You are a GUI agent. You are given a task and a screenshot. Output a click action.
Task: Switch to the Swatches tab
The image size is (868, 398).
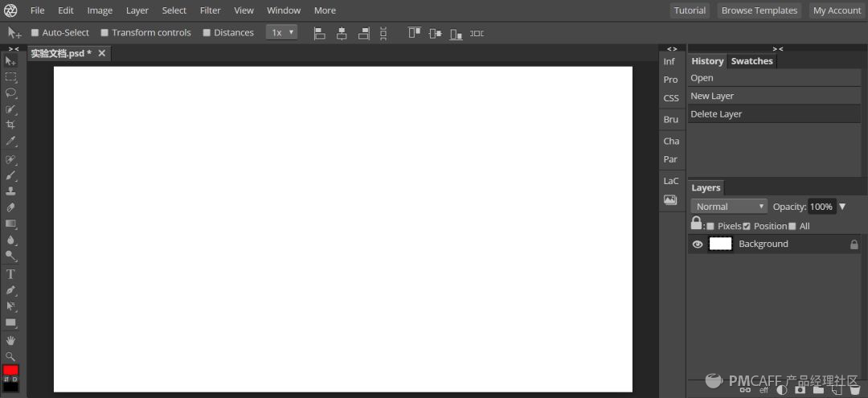click(751, 61)
